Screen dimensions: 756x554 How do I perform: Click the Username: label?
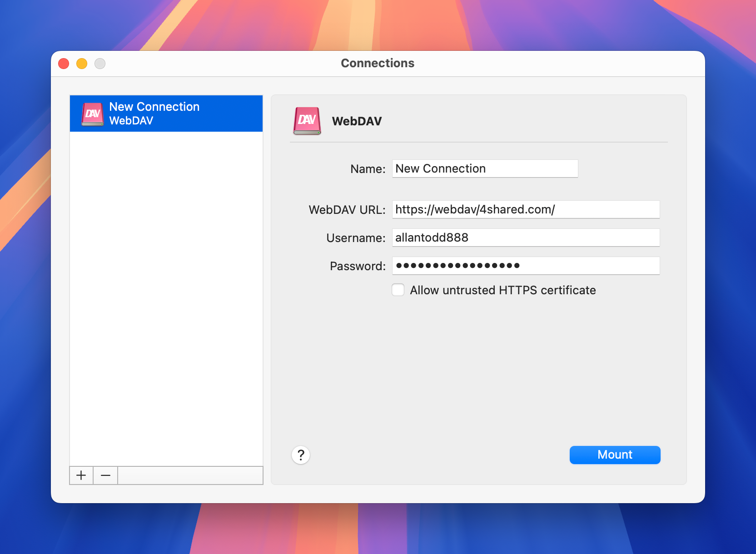356,238
